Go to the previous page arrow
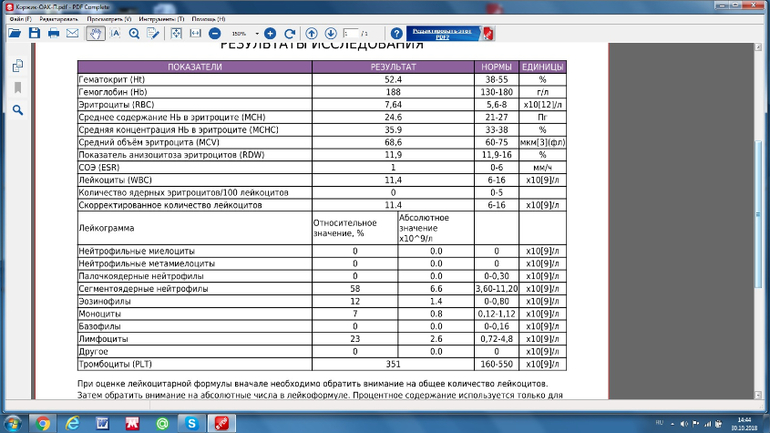The height and width of the screenshot is (433, 770). [x=313, y=33]
